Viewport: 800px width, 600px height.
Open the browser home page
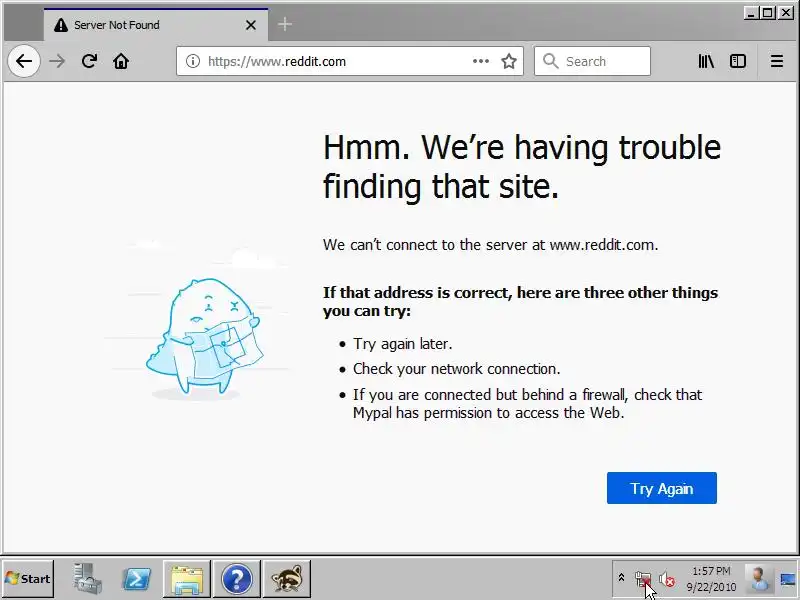point(121,61)
